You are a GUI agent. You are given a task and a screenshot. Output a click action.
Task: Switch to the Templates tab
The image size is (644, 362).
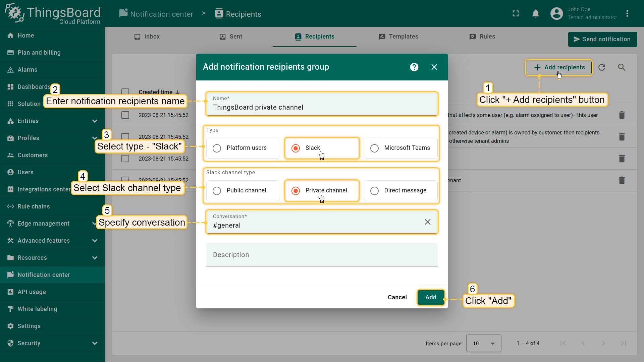(x=398, y=37)
